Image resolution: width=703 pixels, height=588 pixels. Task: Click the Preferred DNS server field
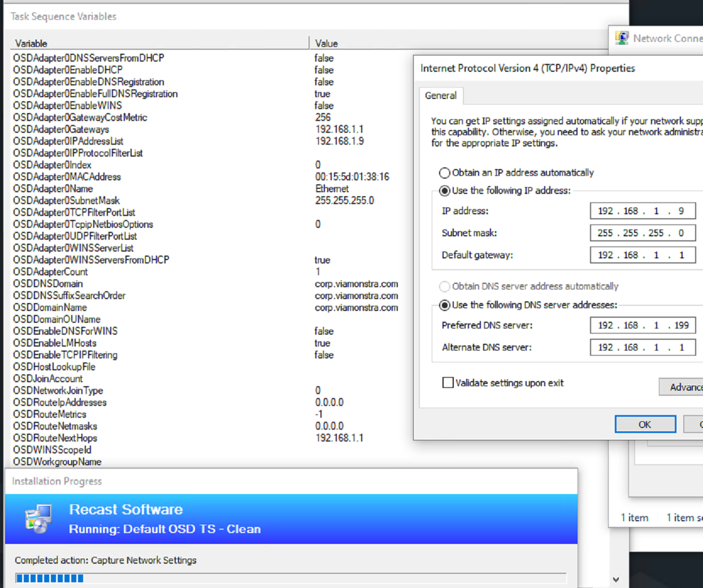[x=642, y=326]
